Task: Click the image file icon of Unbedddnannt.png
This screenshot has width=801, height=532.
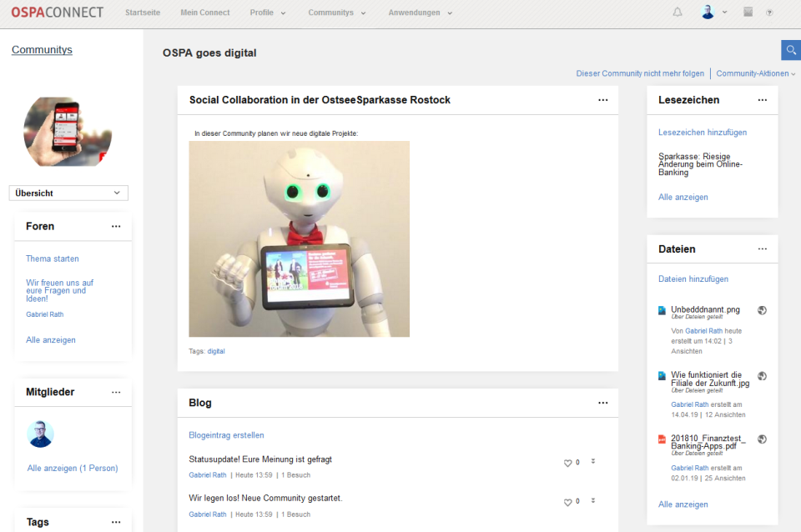Action: pos(662,310)
